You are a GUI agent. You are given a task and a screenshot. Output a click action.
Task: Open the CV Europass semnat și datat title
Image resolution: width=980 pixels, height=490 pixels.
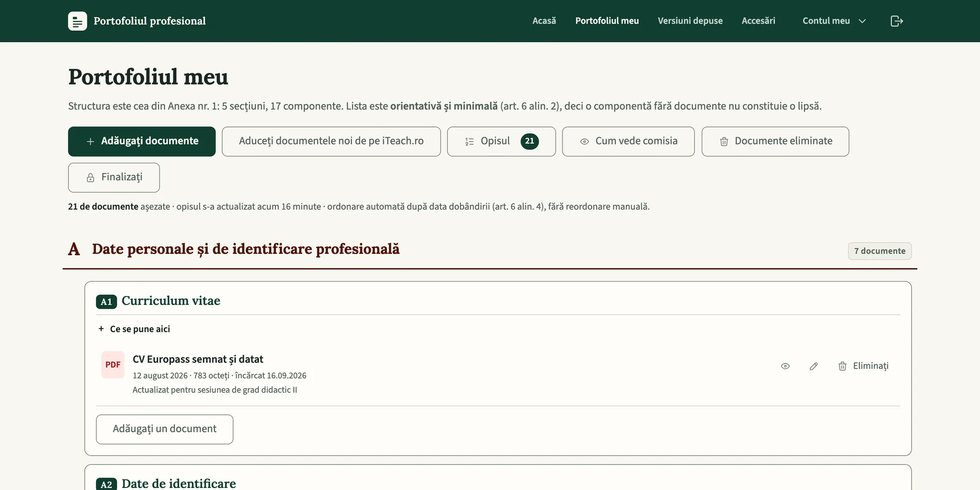click(198, 359)
